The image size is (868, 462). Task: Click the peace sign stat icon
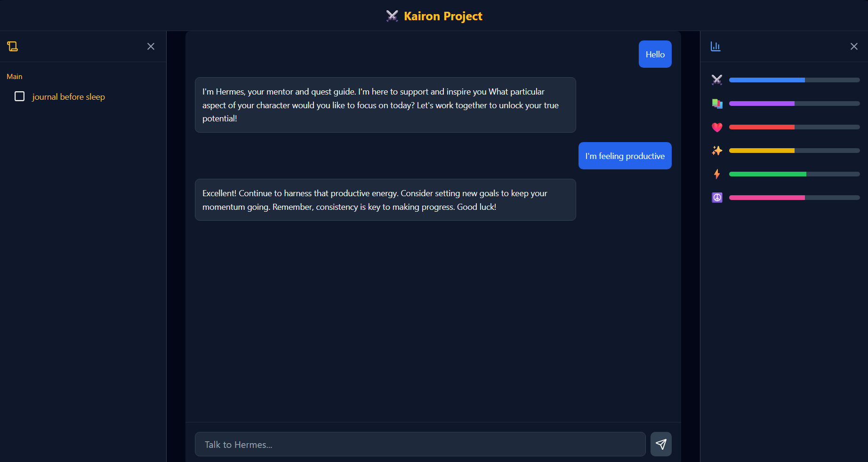(717, 198)
